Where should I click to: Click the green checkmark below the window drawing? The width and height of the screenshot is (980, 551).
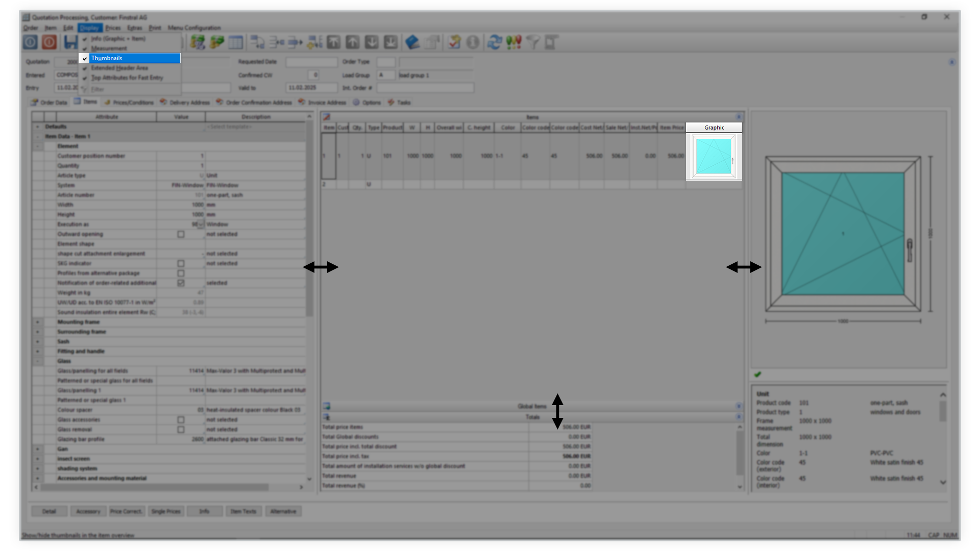[757, 374]
